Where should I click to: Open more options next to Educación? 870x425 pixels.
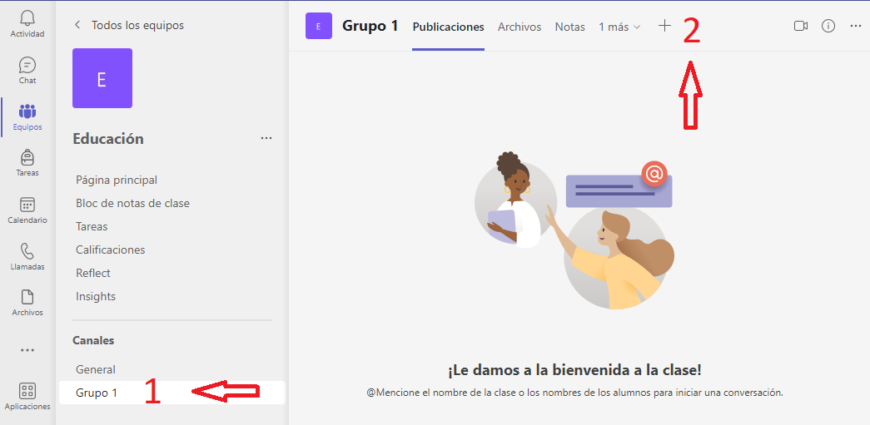(266, 138)
